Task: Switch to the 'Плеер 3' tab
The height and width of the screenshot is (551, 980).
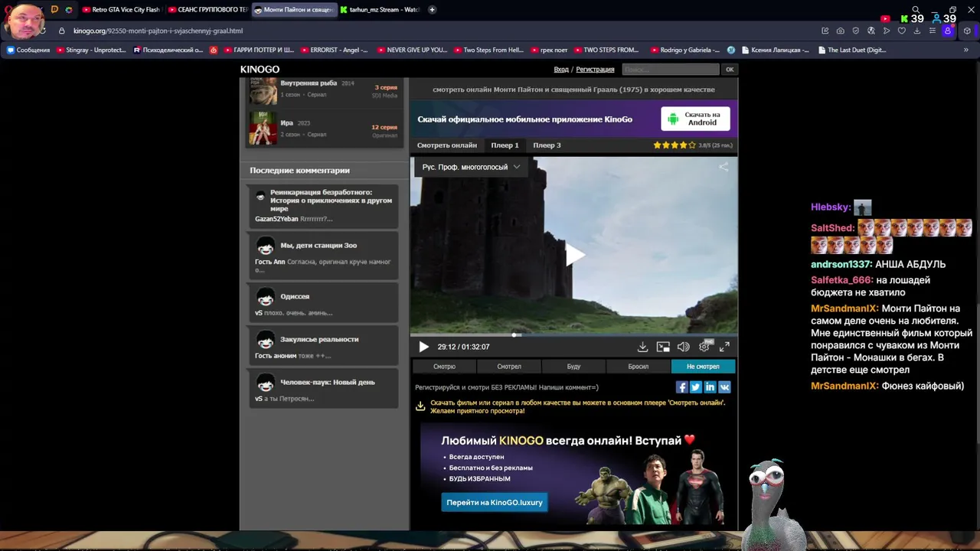Action: point(547,145)
